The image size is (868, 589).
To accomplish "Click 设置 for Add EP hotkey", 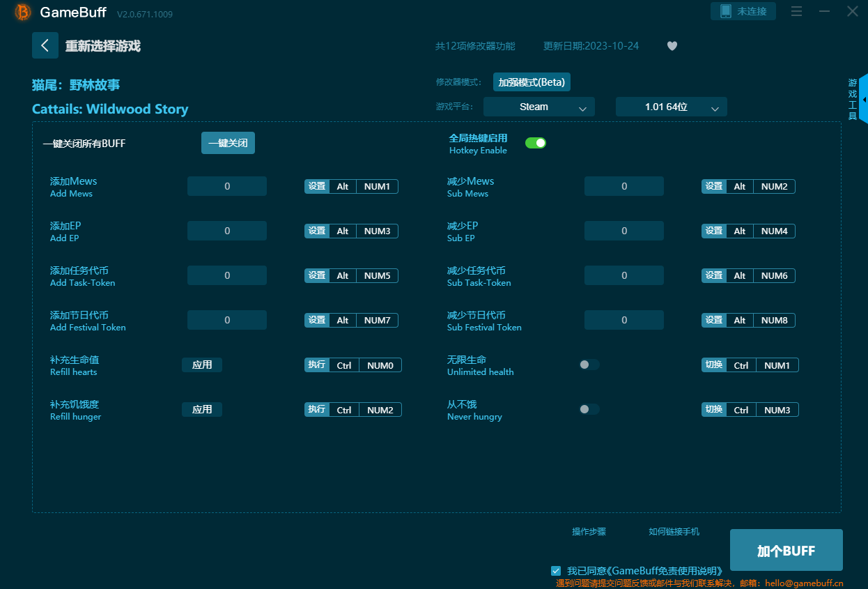I will coord(317,231).
